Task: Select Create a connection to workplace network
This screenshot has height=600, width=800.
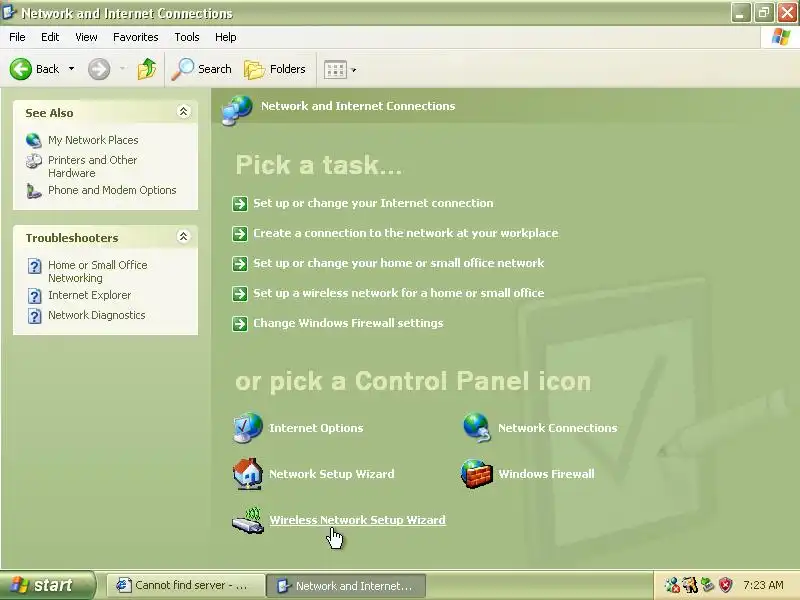Action: click(406, 233)
